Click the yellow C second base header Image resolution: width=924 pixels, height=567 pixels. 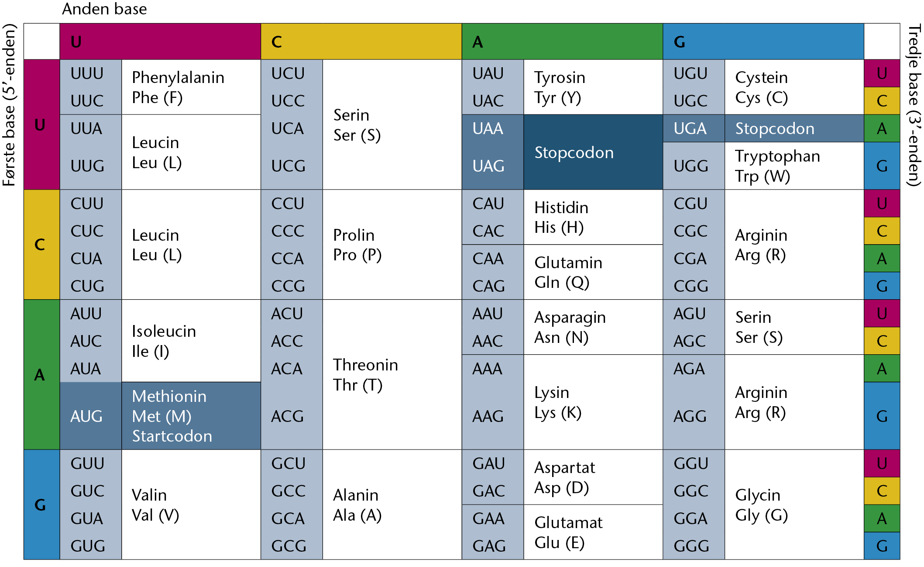(x=361, y=41)
